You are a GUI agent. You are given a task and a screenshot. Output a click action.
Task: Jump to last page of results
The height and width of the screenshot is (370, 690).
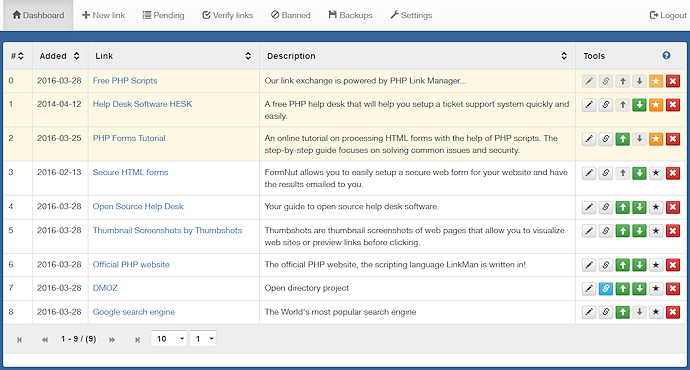tap(137, 340)
